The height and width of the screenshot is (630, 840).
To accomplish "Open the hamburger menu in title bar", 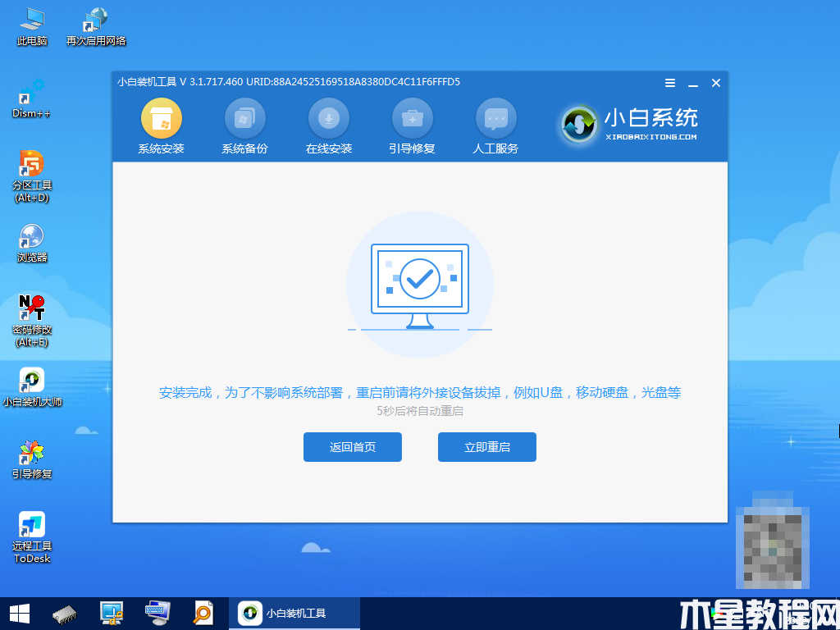I will (x=670, y=83).
